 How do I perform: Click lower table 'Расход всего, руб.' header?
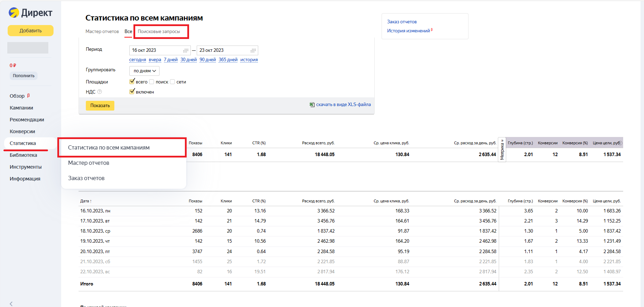click(x=318, y=201)
